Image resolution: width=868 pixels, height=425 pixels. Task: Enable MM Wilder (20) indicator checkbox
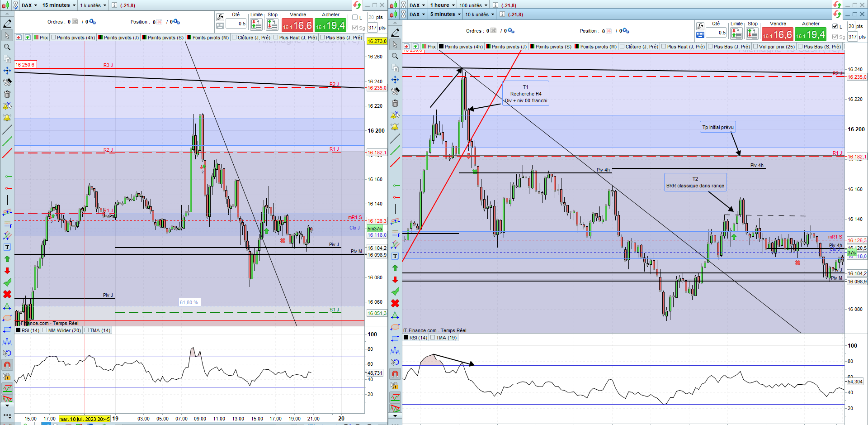[45, 330]
